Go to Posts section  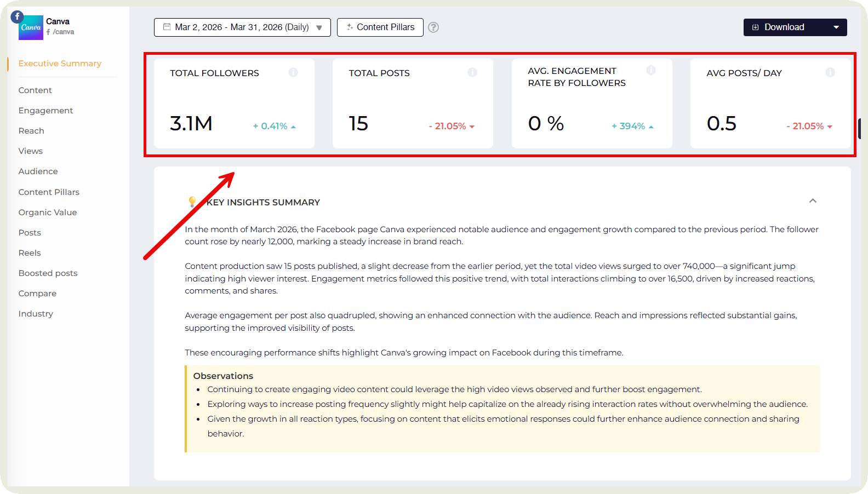(x=30, y=233)
